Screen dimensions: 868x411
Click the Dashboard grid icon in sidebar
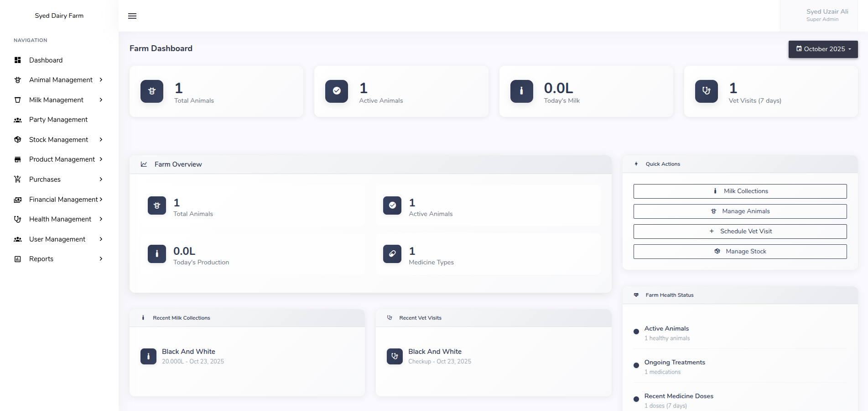click(x=18, y=60)
